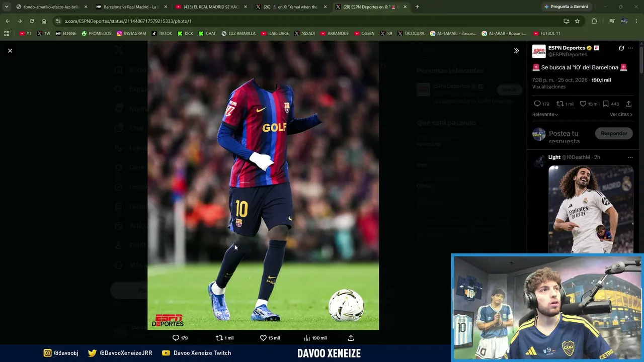
Task: Open Ver citas link
Action: 621,115
